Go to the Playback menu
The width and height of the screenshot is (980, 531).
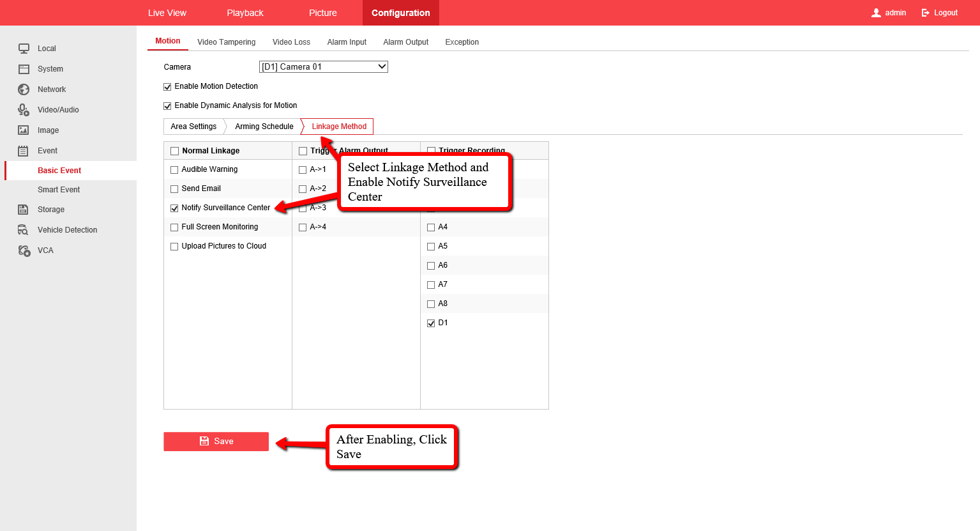245,13
